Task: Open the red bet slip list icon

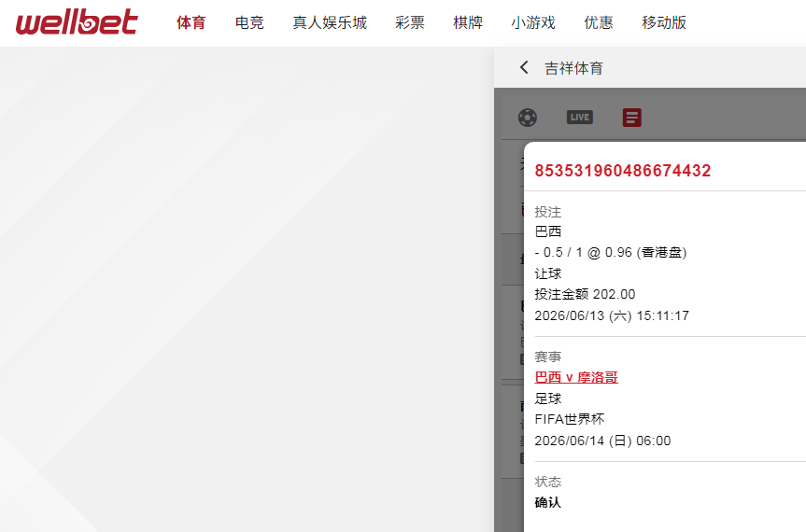Action: coord(631,118)
